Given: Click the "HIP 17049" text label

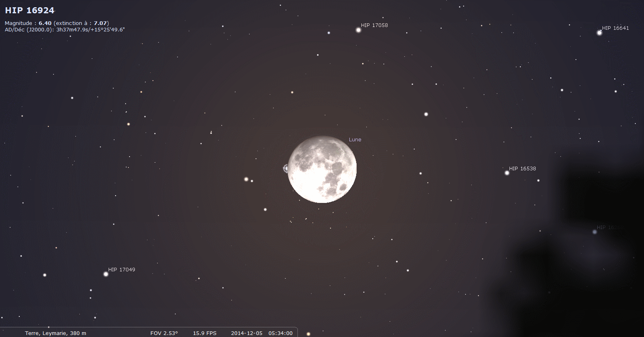Looking at the screenshot, I should pos(122,270).
